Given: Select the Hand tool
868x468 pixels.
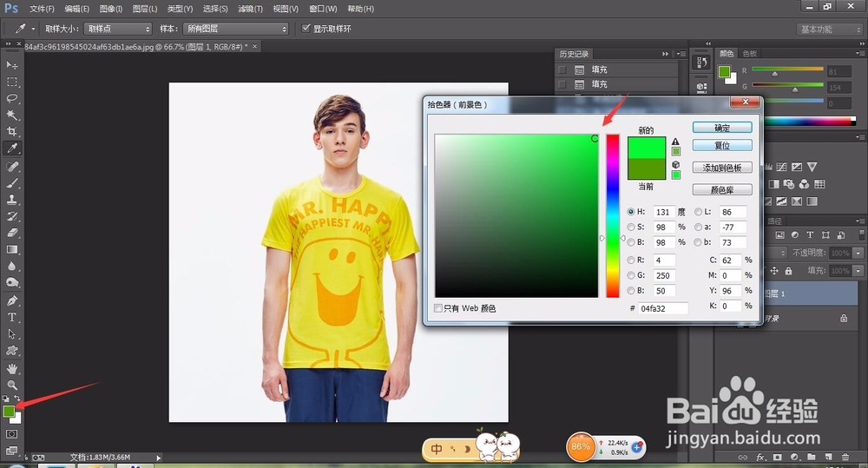Looking at the screenshot, I should pyautogui.click(x=11, y=369).
